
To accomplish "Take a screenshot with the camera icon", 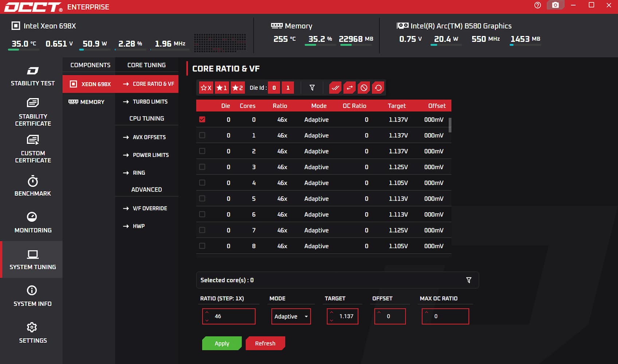I will (x=555, y=5).
